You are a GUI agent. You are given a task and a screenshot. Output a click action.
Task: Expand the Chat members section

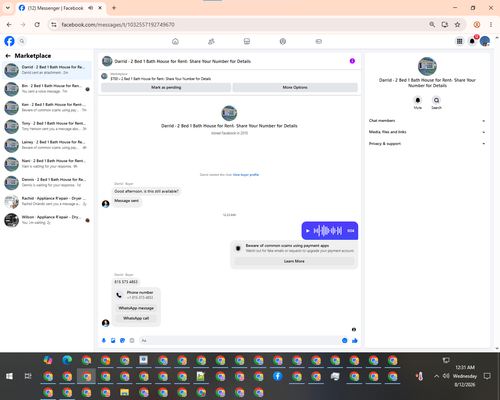(x=427, y=121)
